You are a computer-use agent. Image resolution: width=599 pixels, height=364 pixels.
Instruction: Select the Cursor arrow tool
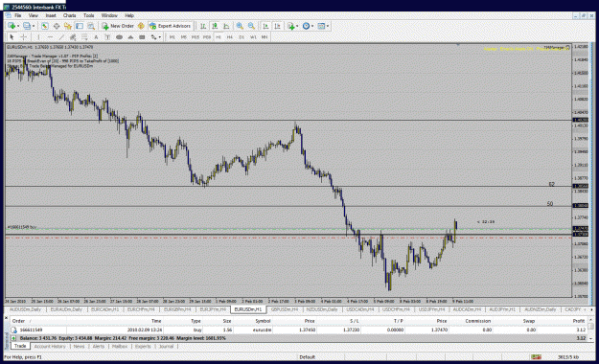point(12,37)
